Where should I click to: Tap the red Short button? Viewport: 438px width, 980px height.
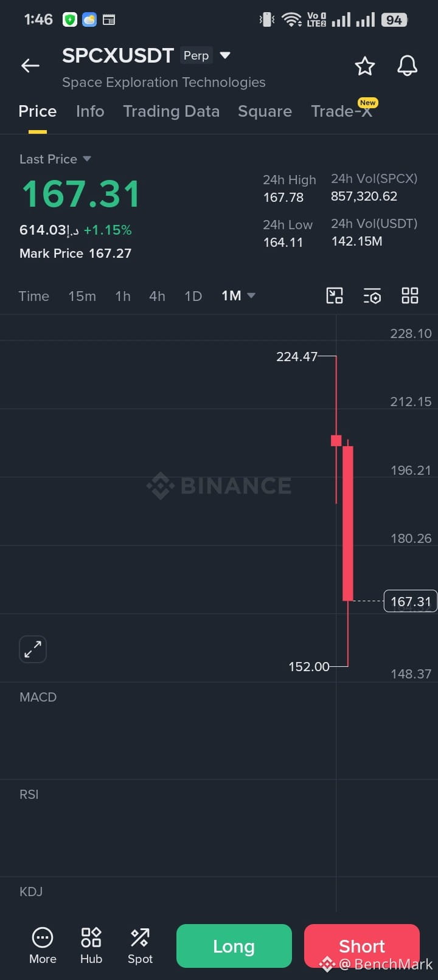(362, 946)
